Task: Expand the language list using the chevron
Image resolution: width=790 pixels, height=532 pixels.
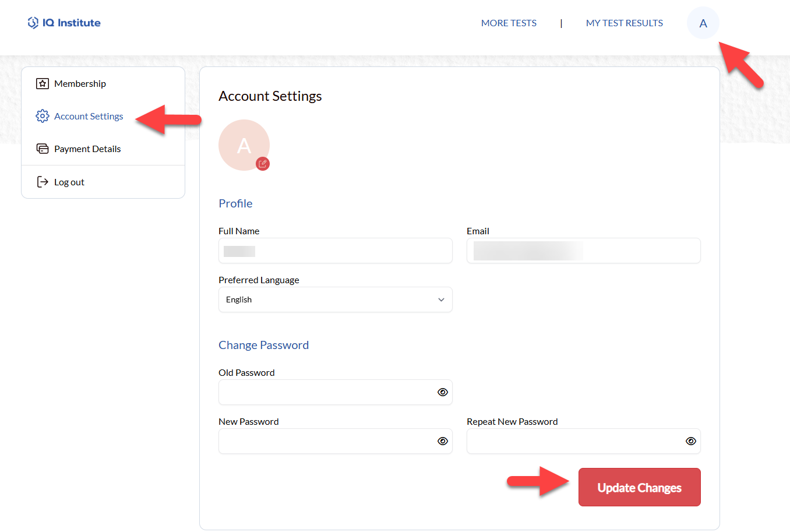Action: coord(441,300)
